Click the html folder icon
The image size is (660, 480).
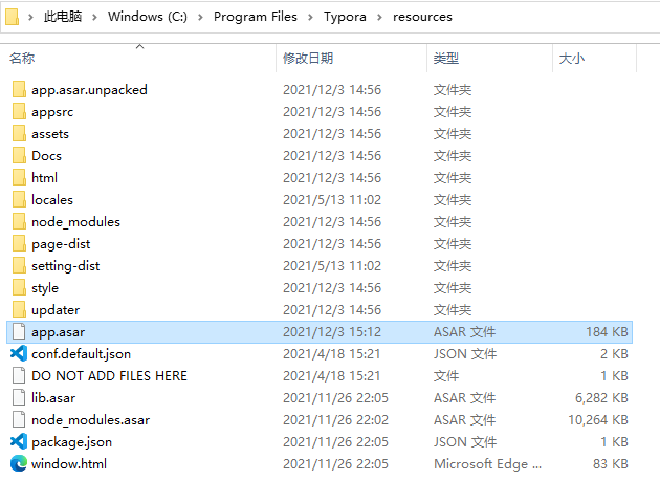click(19, 178)
